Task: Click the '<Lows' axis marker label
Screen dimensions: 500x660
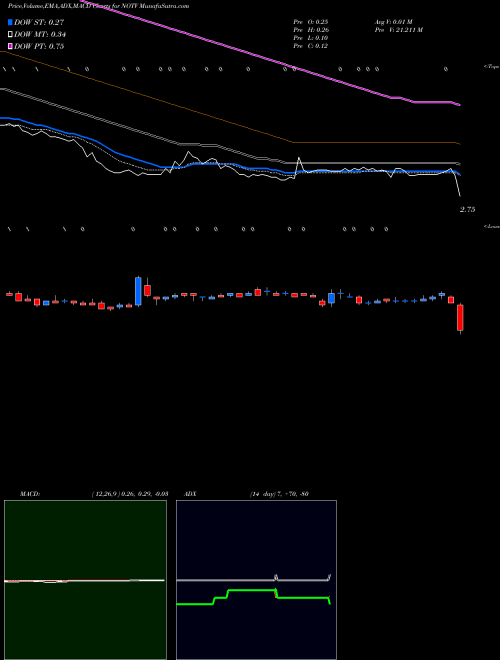Action: 491,226
